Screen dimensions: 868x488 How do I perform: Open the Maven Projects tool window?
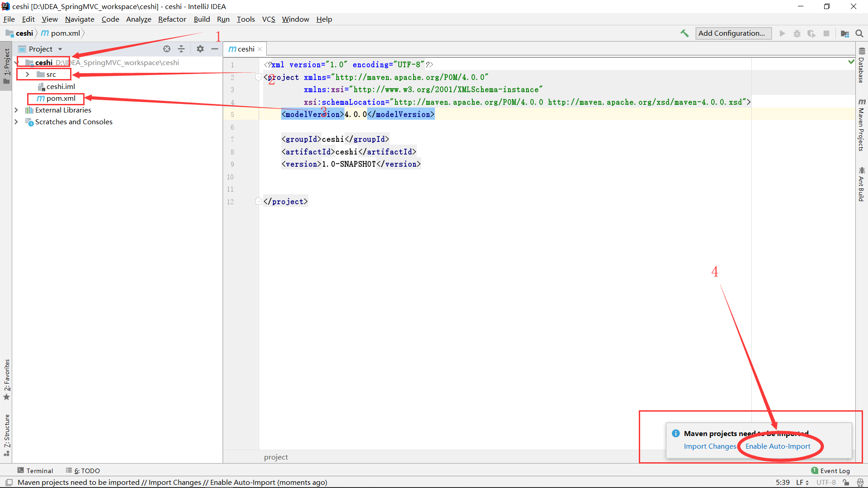click(862, 125)
